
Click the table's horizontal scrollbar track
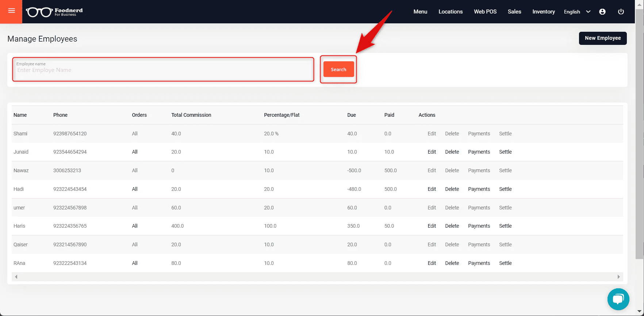[x=317, y=277]
